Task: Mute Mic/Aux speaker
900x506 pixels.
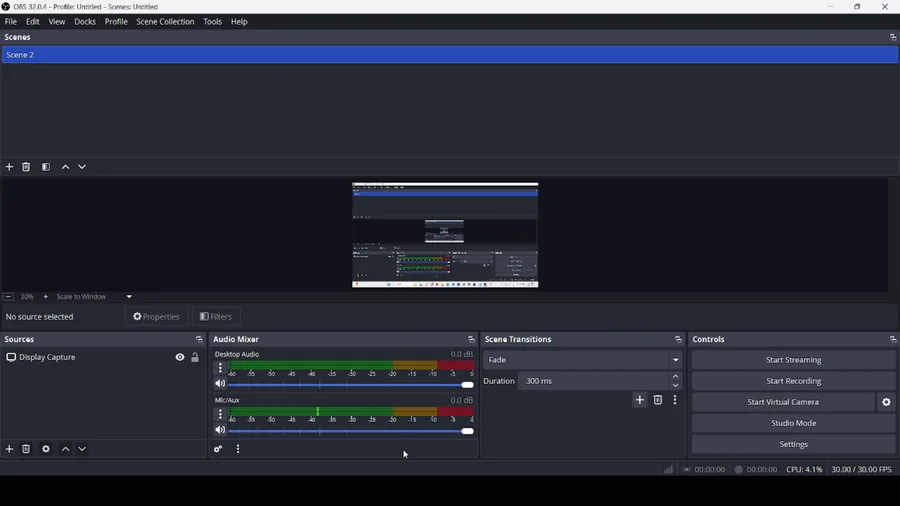Action: pyautogui.click(x=220, y=430)
